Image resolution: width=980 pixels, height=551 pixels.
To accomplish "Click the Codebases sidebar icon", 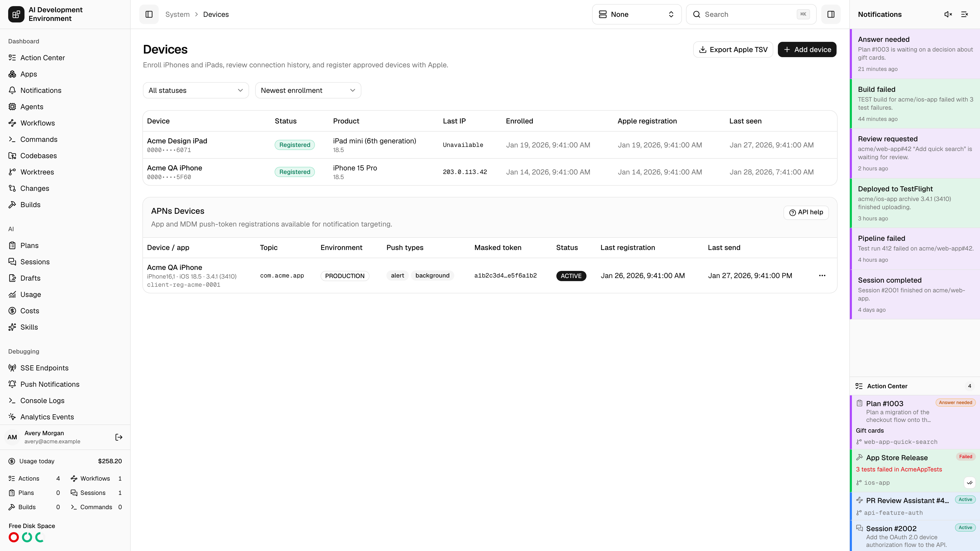I will tap(12, 156).
